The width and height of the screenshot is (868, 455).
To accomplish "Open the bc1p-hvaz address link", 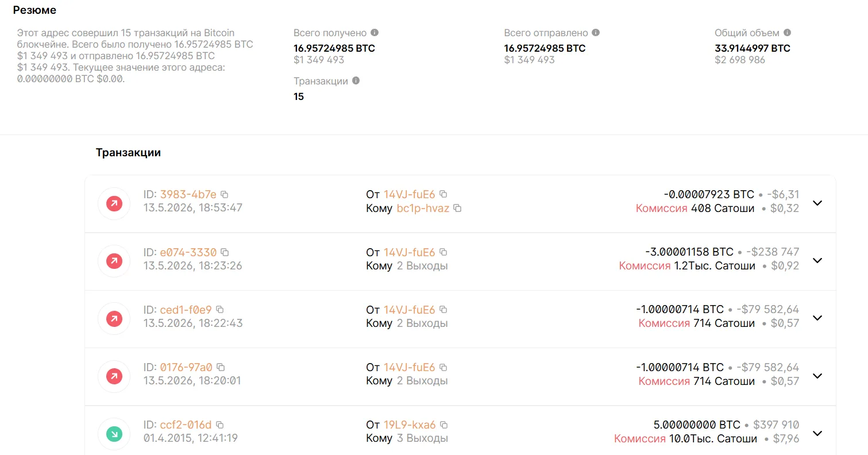I will point(423,208).
